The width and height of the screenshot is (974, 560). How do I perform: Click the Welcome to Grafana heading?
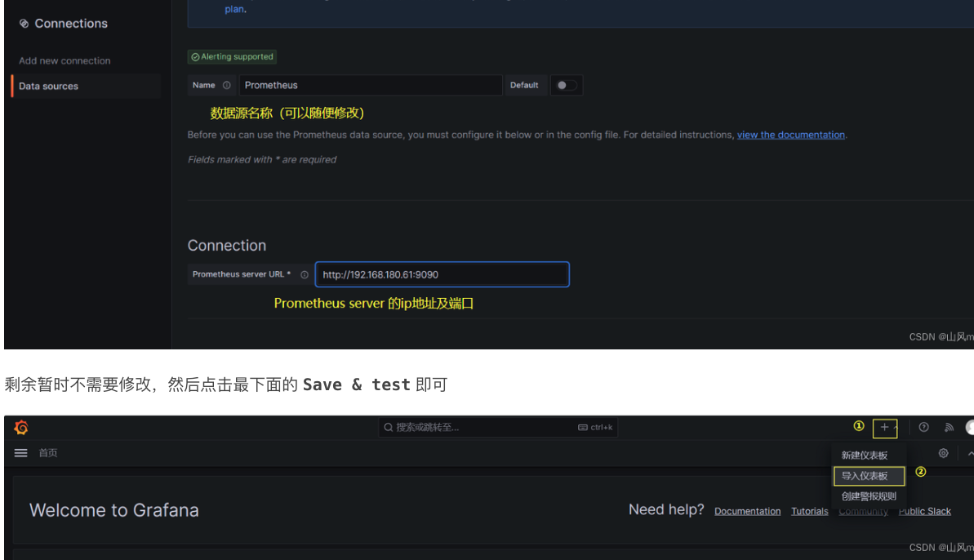[x=114, y=509]
